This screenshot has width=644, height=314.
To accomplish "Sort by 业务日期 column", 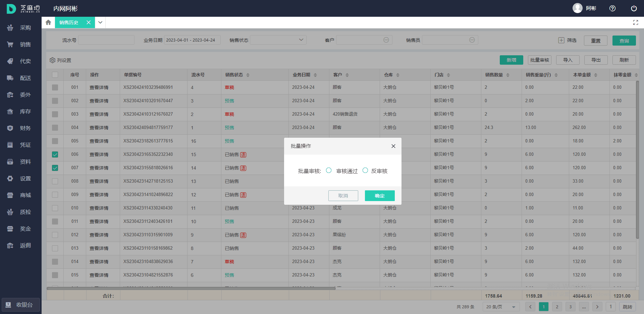I will pyautogui.click(x=315, y=75).
